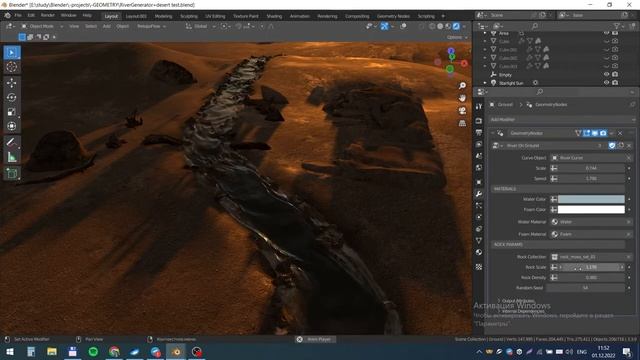Toggle GeometryNodes modifier viewport display
Viewport: 640px width, 360px height.
595,133
